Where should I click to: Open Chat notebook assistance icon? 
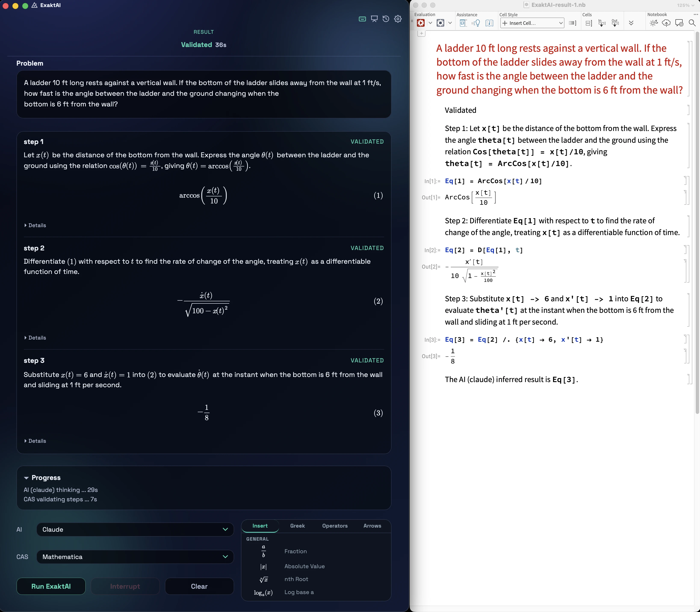pos(463,23)
